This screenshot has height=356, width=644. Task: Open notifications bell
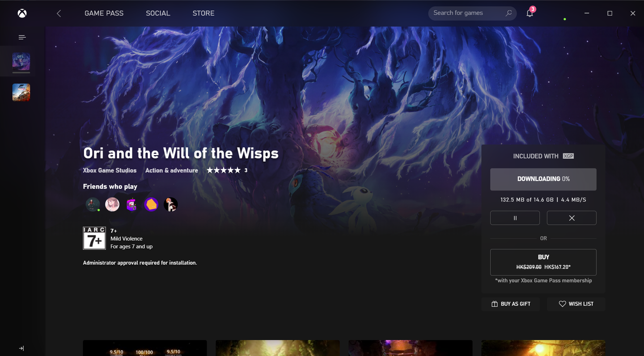530,13
